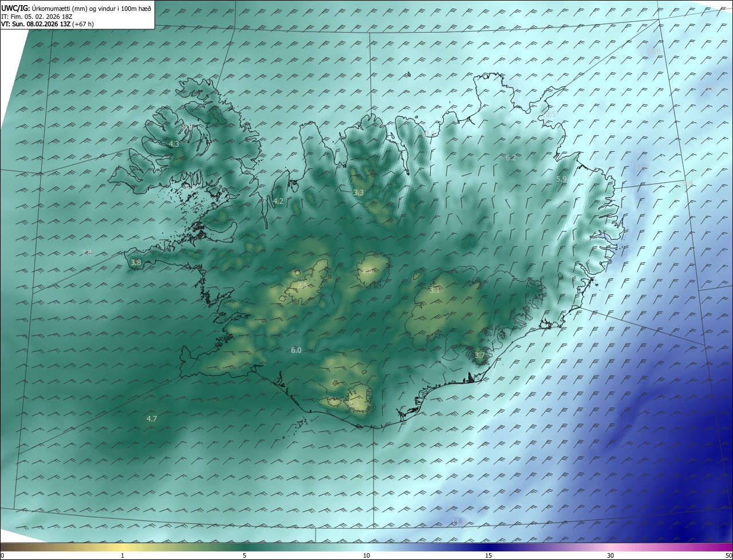Click the 'VT: Sun. 08.02.2026 13Z (+67 h)' line
The height and width of the screenshot is (560, 733).
click(x=48, y=24)
